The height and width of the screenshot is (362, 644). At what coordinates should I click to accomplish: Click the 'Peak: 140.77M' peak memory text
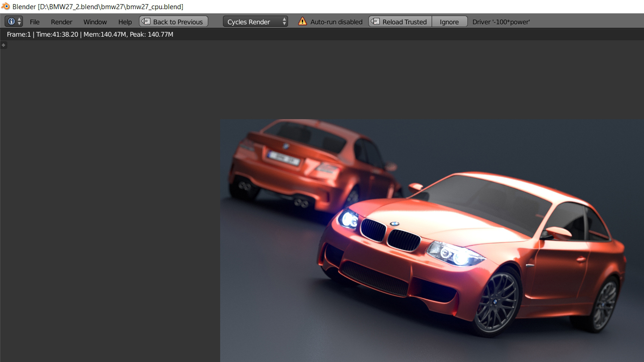pos(151,34)
